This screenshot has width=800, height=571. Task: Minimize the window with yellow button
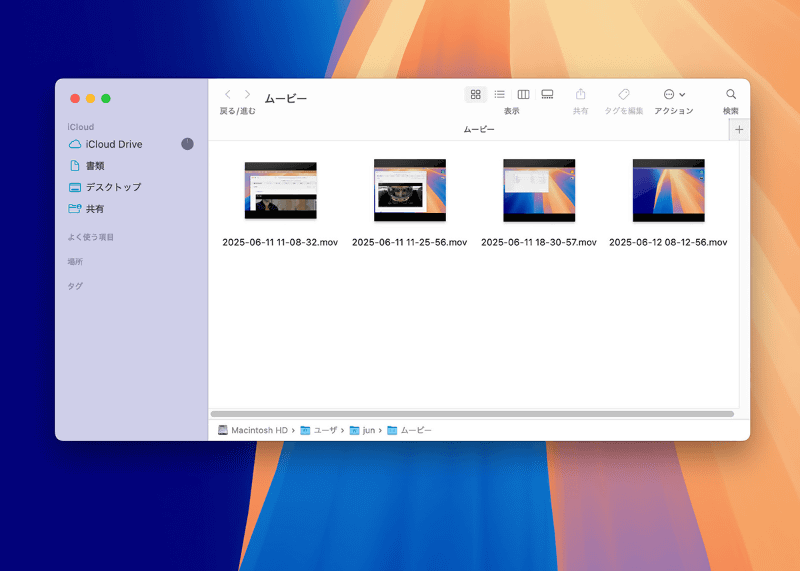pos(90,98)
